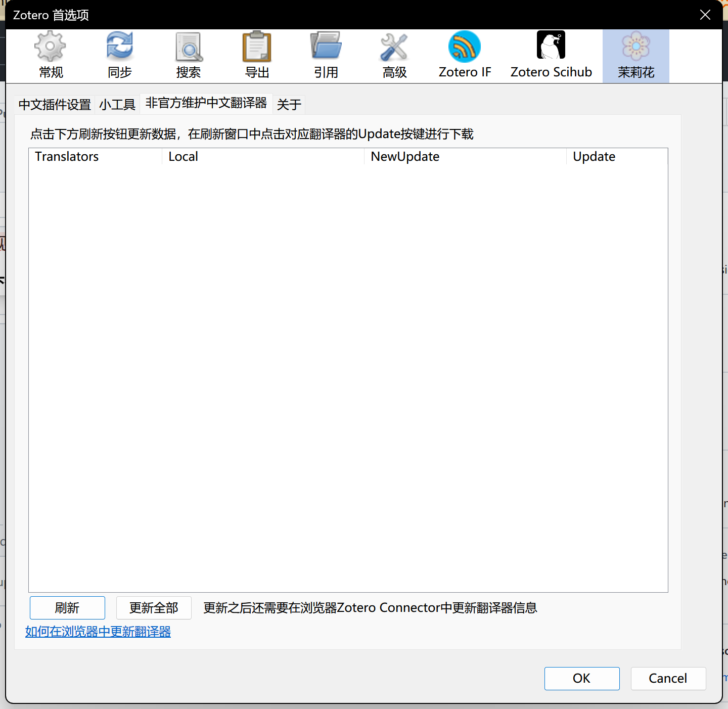The image size is (728, 709).
Task: Open the 同步 sync preferences pane
Action: (119, 56)
